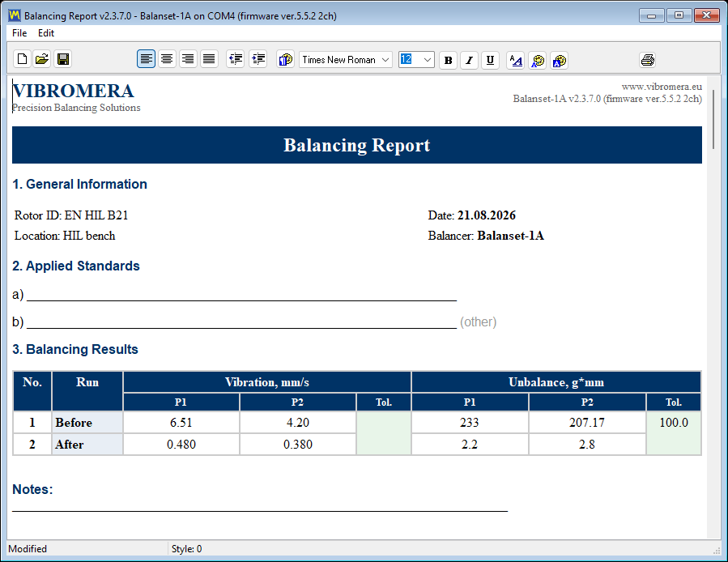Screen dimensions: 728x562
Task: Align text to the right
Action: click(188, 59)
